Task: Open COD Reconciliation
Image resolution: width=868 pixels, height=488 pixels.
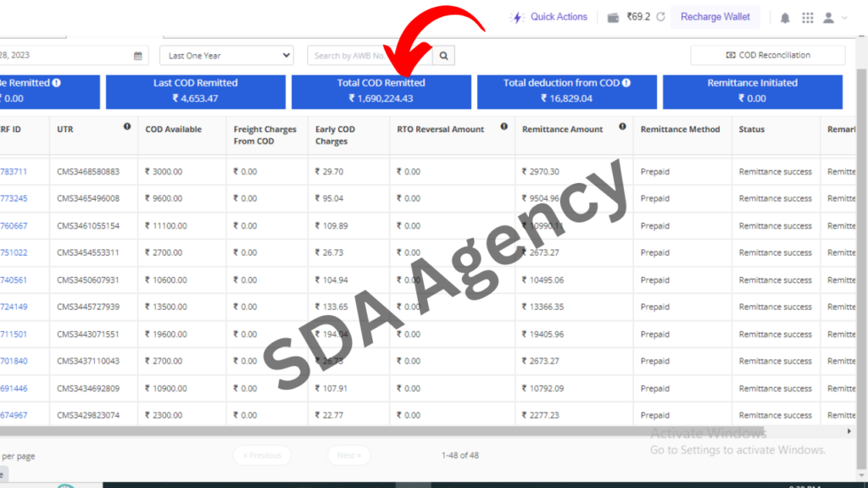Action: (x=767, y=56)
